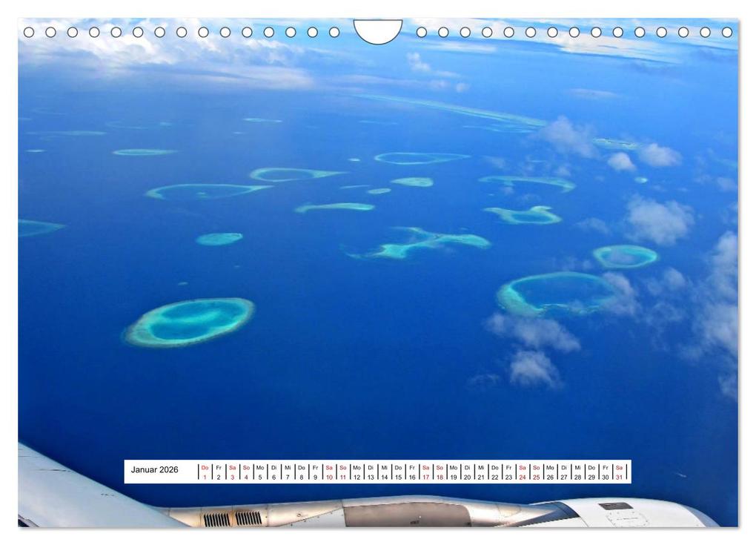The image size is (756, 545).
Task: Select Thursday 1 January in the calendar strip
Action: point(205,472)
